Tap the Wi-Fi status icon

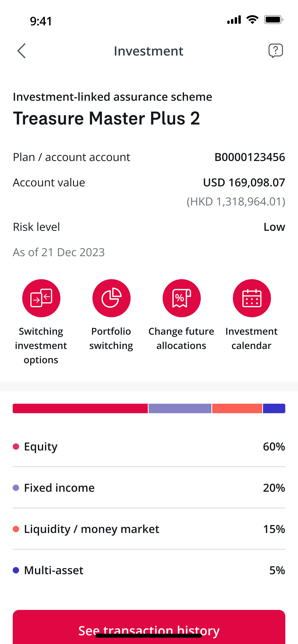click(252, 20)
